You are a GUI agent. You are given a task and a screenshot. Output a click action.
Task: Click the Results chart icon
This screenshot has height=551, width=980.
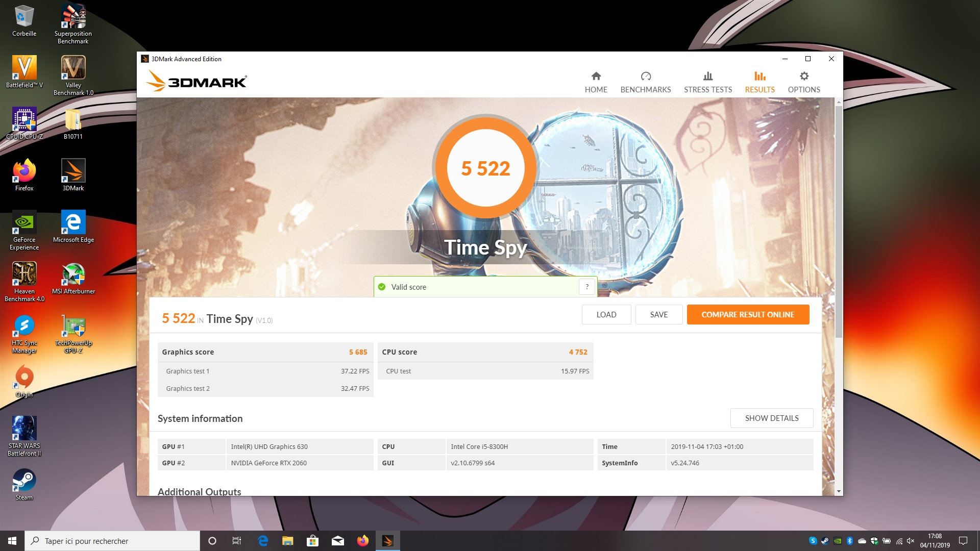click(x=759, y=77)
